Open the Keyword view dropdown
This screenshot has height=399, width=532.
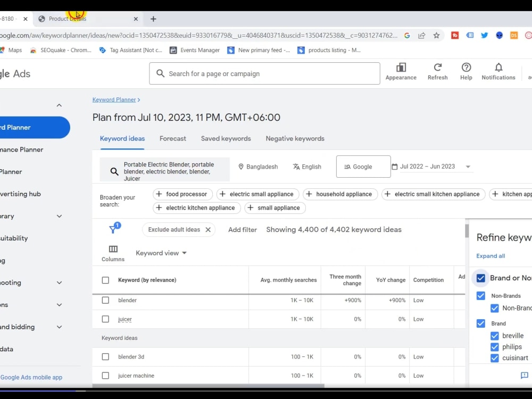click(161, 253)
